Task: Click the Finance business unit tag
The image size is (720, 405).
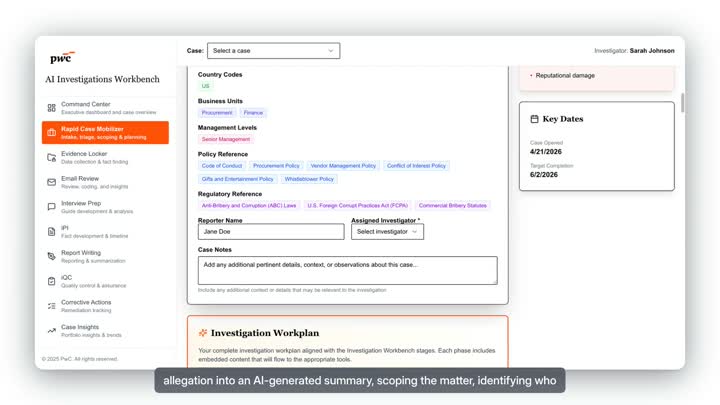Action: 253,112
